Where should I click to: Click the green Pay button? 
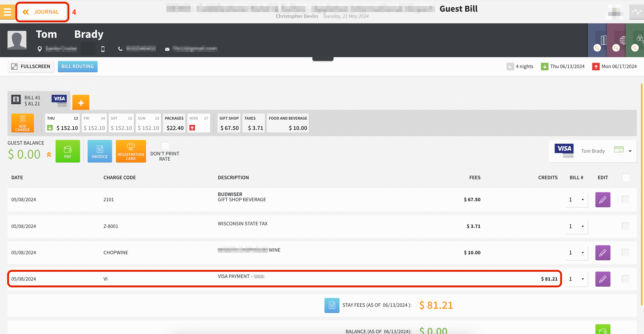68,151
